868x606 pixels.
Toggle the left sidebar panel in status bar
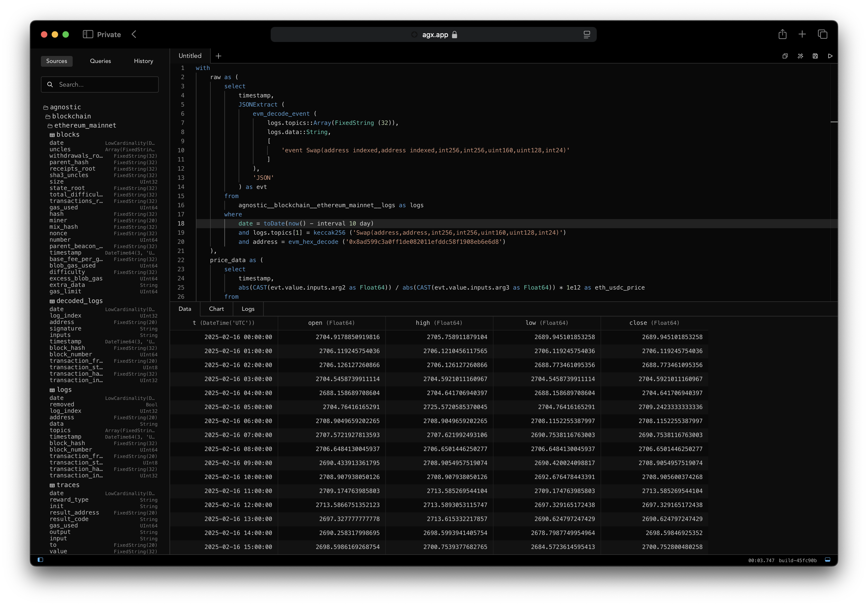click(40, 560)
